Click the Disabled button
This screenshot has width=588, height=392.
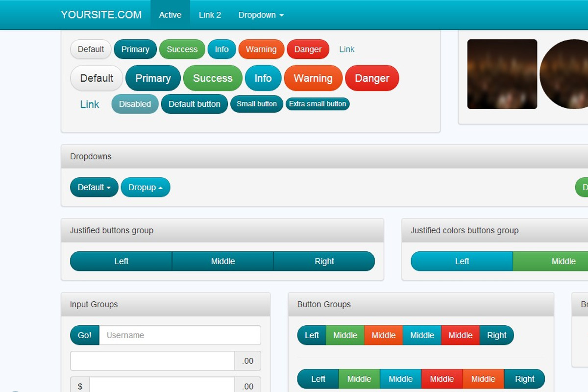pyautogui.click(x=135, y=103)
